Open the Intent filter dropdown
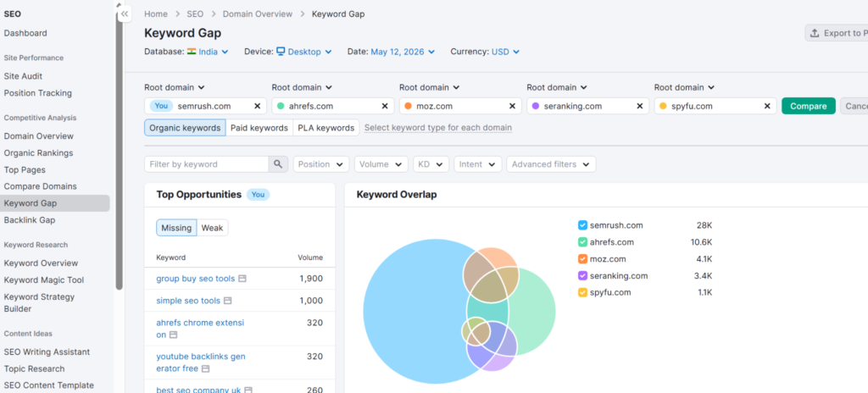Image resolution: width=868 pixels, height=393 pixels. [478, 163]
